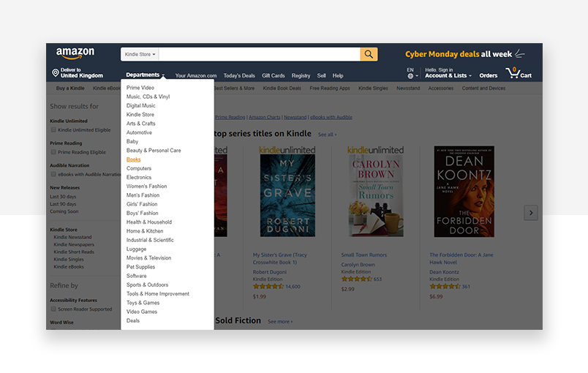Open Kindle Singles tab in subnav
The image size is (588, 373).
point(373,88)
